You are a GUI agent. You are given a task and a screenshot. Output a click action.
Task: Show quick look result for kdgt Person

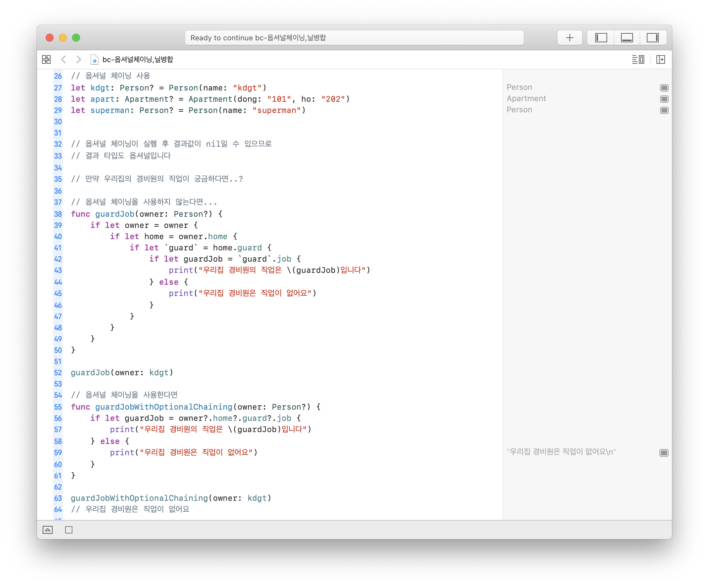664,88
